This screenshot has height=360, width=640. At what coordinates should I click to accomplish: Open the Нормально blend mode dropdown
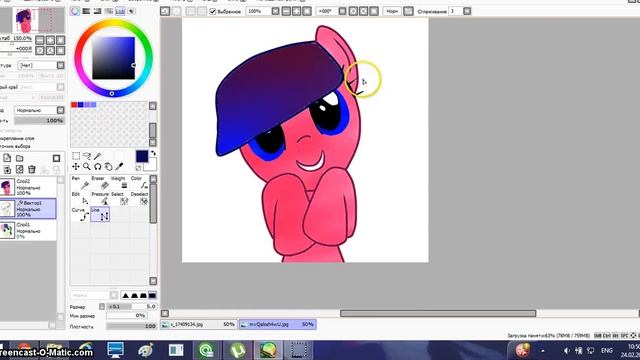[x=60, y=110]
